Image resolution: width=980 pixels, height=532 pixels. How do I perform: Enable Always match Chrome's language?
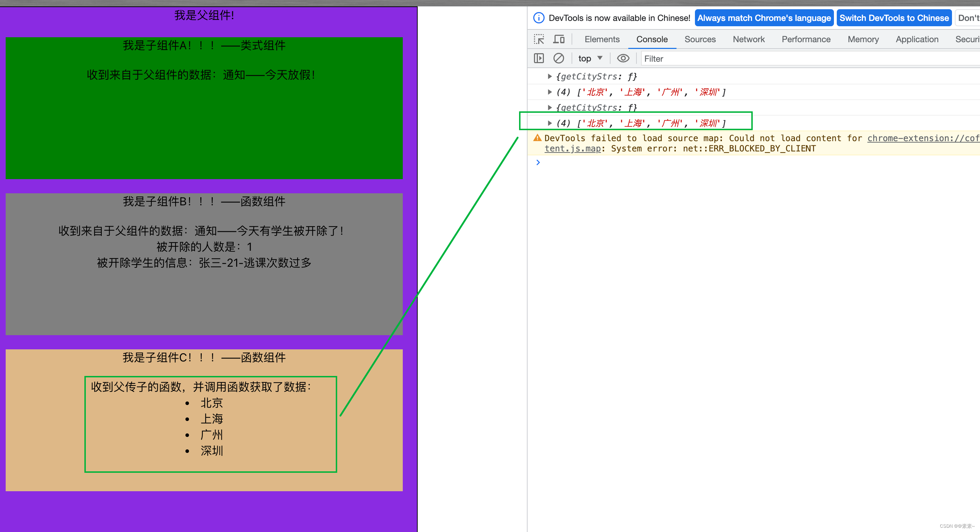click(x=763, y=18)
